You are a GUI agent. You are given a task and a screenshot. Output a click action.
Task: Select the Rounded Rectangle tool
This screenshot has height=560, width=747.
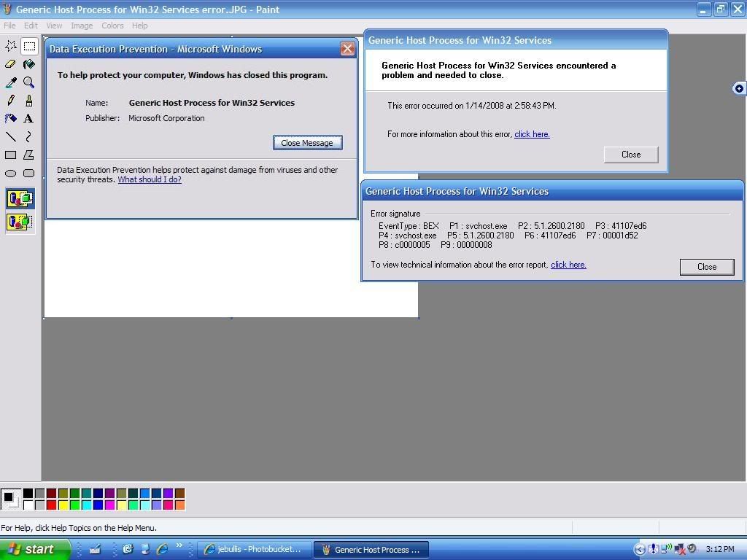pyautogui.click(x=29, y=174)
